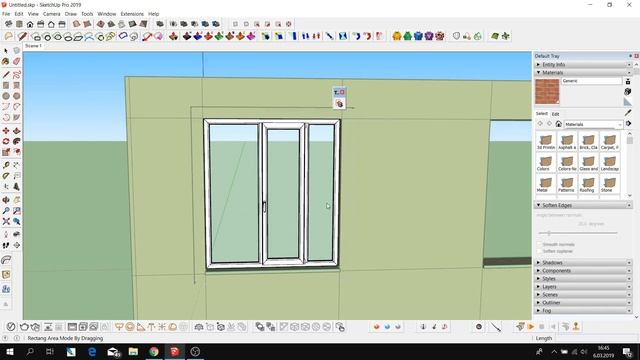The image size is (640, 360).
Task: Expand the Layers panel
Action: pyautogui.click(x=583, y=287)
